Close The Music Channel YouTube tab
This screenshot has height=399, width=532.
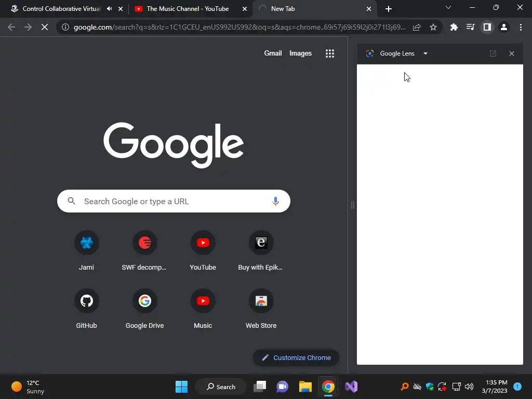245,9
